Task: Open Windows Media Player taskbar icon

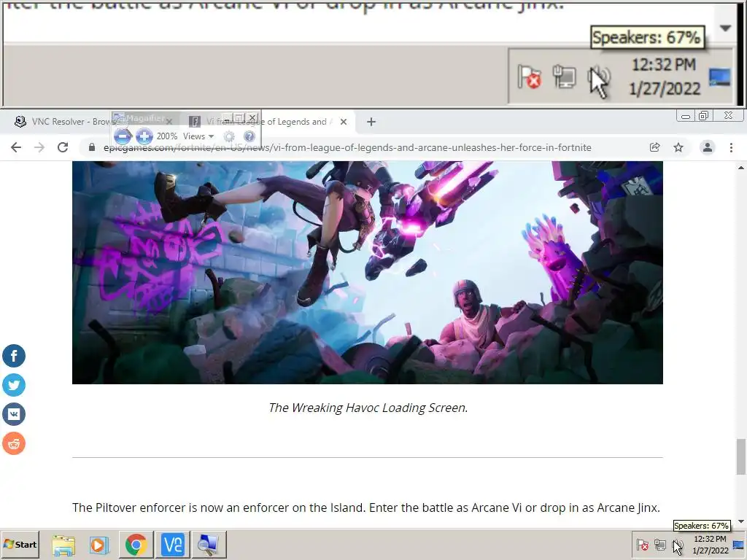Action: pos(99,545)
